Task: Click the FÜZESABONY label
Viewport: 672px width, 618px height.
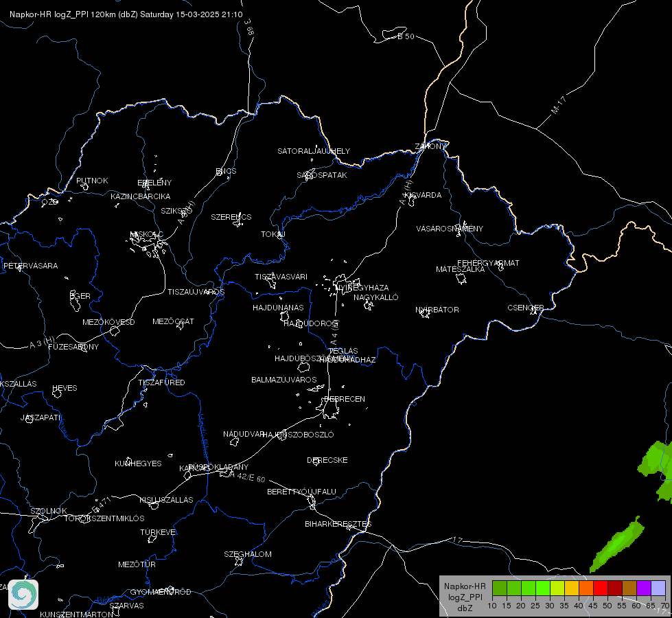Action: pyautogui.click(x=73, y=347)
